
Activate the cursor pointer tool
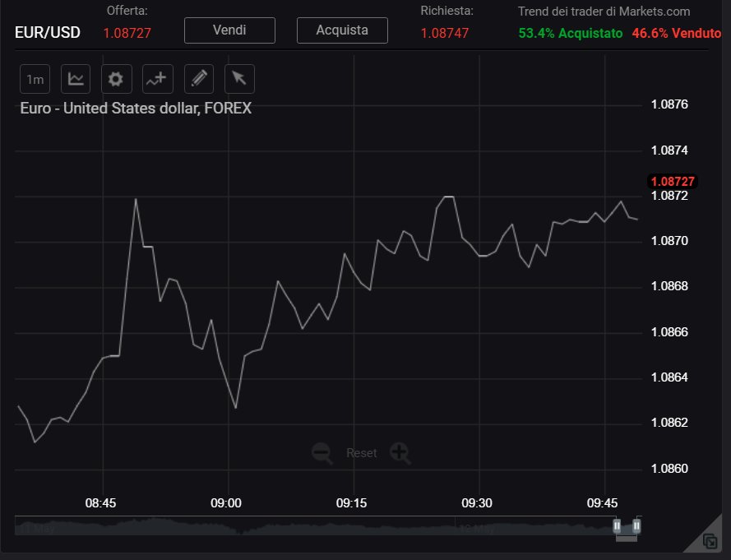pyautogui.click(x=239, y=79)
